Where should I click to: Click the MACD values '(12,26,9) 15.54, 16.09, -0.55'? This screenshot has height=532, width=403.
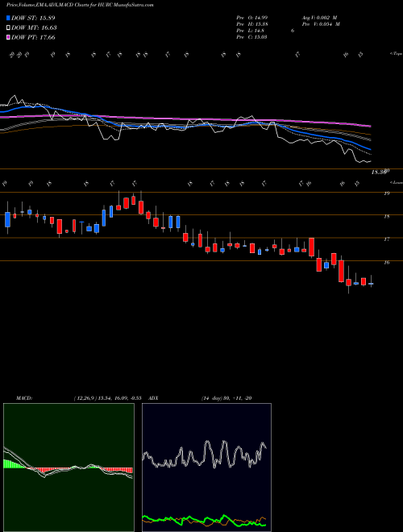pos(107,398)
